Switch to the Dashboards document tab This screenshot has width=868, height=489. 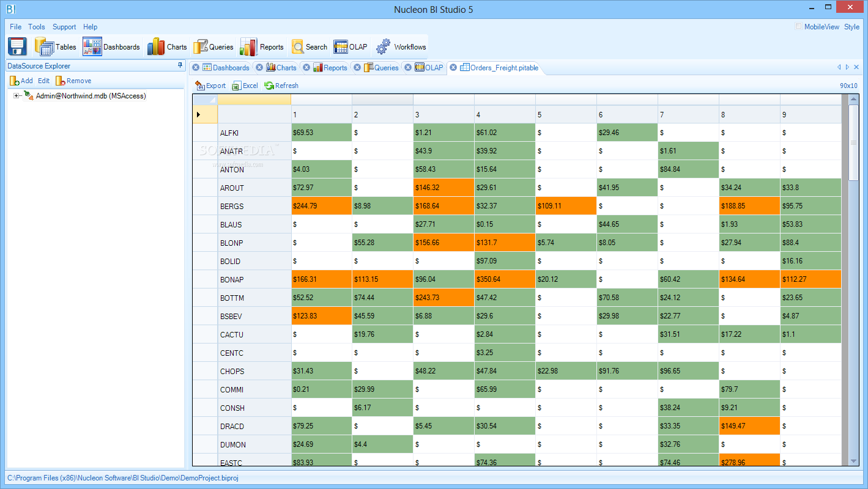[226, 67]
